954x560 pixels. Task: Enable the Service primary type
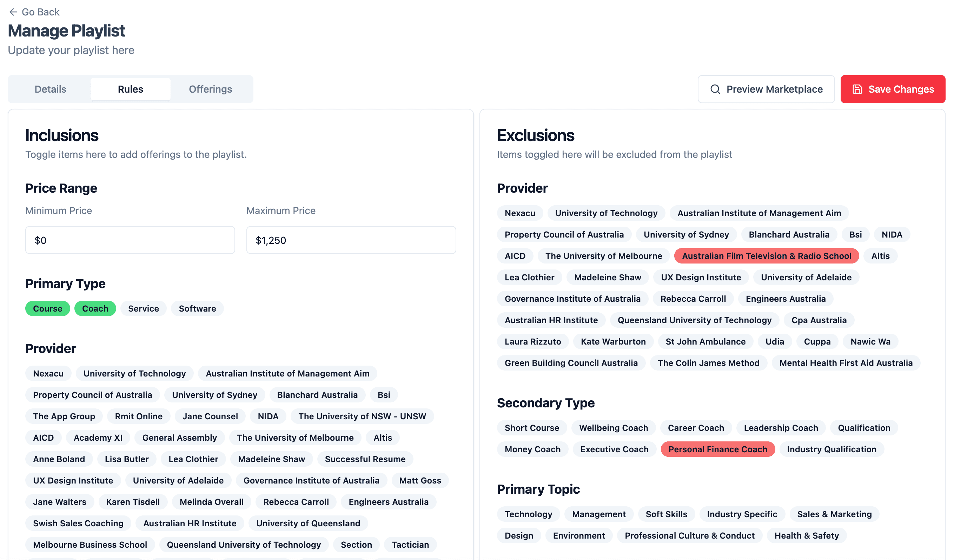(144, 309)
